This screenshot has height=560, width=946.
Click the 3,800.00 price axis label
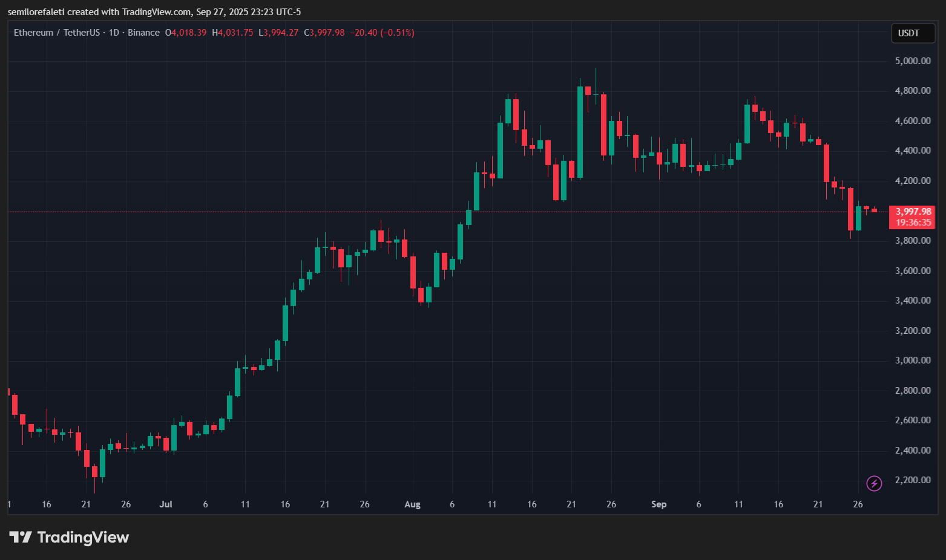point(913,241)
